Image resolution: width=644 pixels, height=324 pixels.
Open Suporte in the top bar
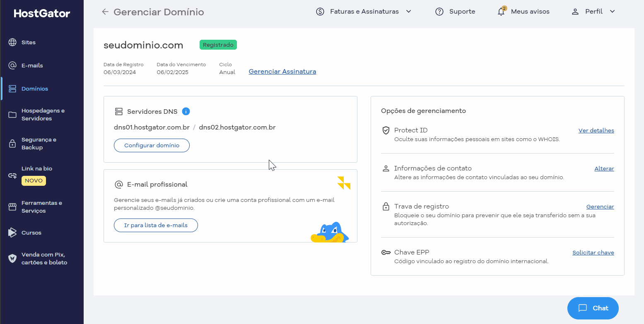462,12
